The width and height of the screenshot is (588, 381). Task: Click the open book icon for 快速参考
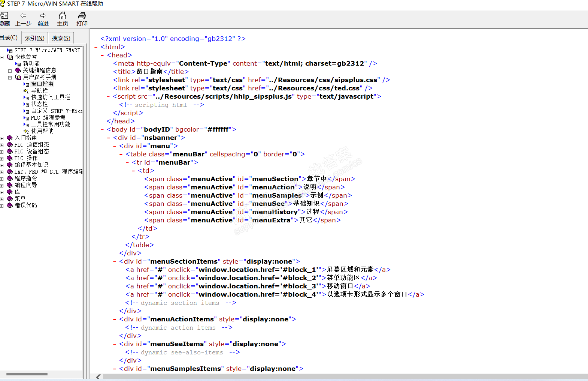point(10,57)
